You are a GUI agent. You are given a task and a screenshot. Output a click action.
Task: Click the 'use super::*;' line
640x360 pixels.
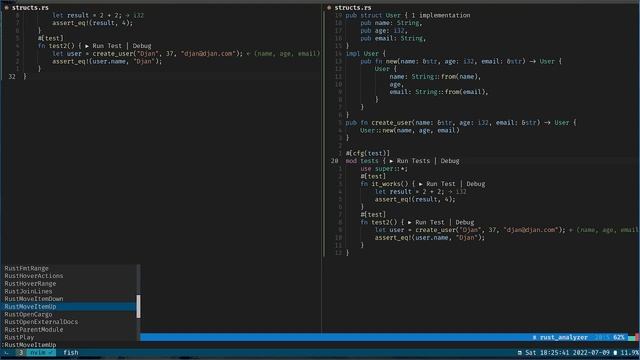pyautogui.click(x=384, y=169)
